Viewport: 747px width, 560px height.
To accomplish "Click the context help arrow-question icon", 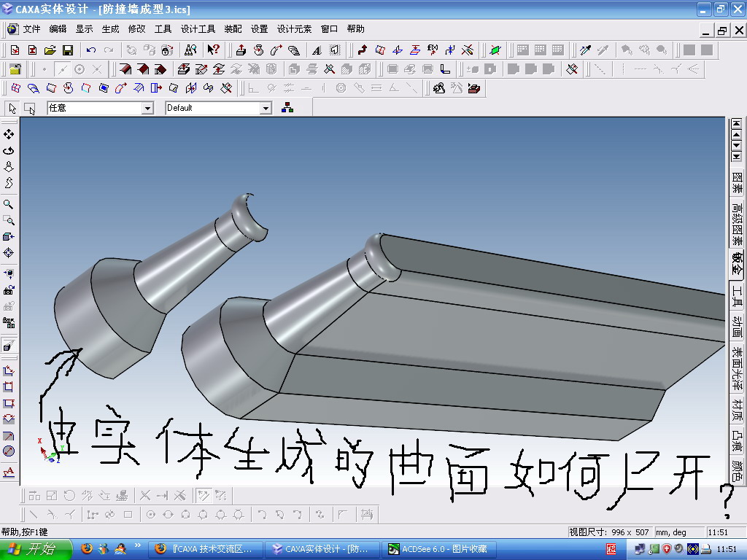I will (214, 50).
